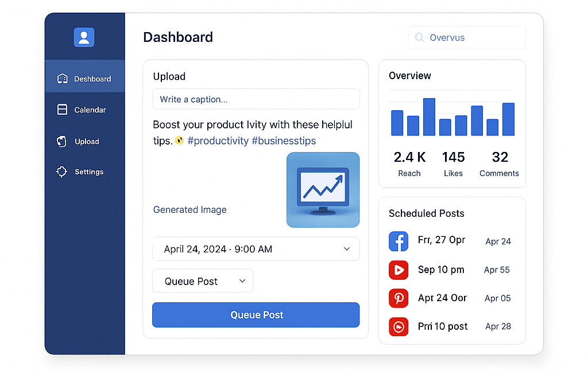The width and height of the screenshot is (588, 374).
Task: Click the emoji in the caption text
Action: tap(179, 140)
